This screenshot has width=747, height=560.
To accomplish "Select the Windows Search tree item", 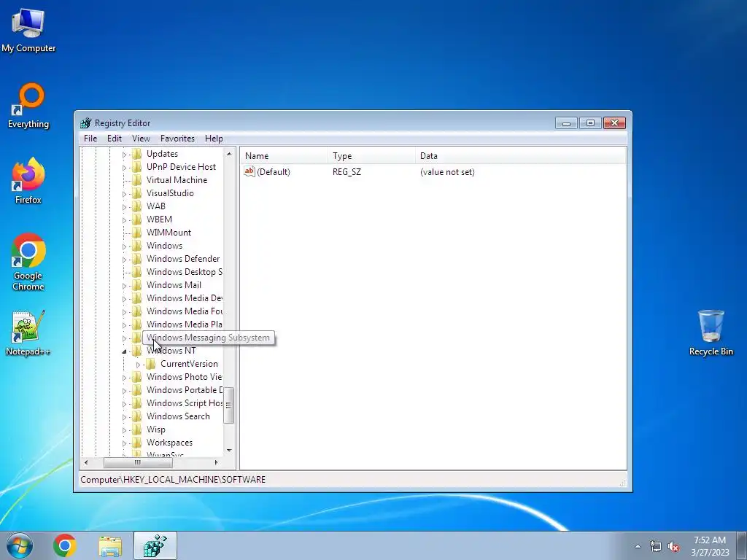I will click(x=178, y=416).
